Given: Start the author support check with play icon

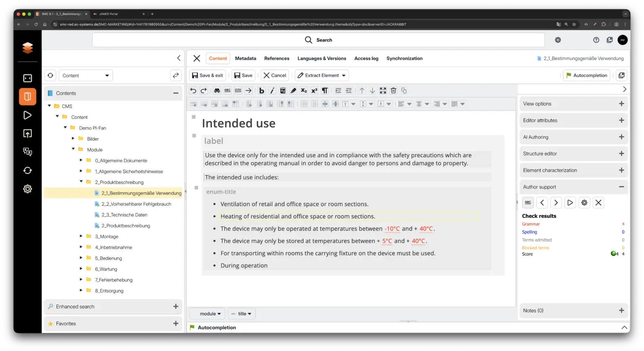Looking at the screenshot, I should 570,203.
